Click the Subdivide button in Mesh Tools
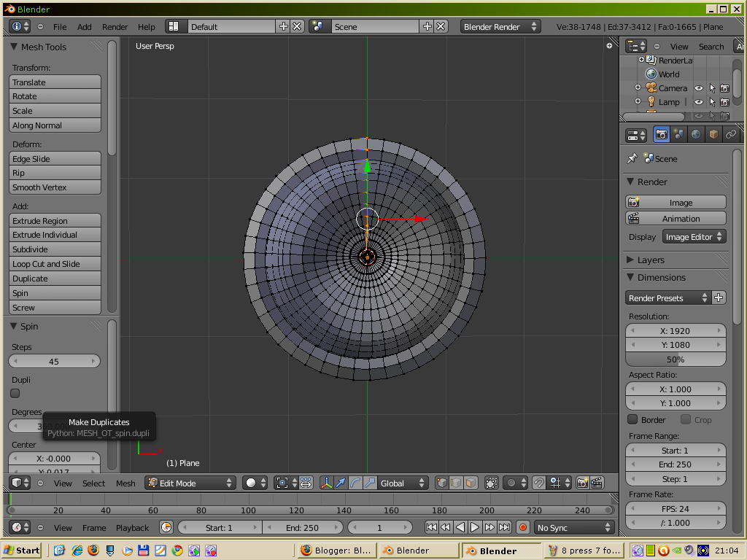This screenshot has height=560, width=747. [x=55, y=249]
